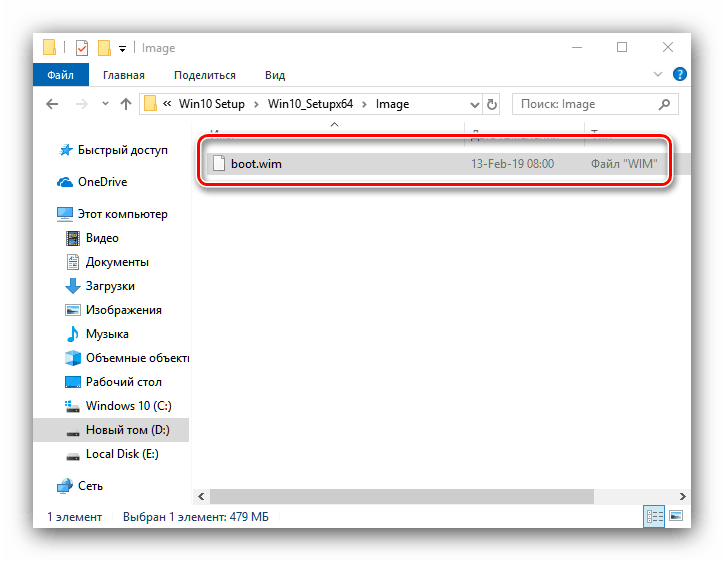
Task: Navigate to Win10_Setupx64 in the address bar
Action: 310,104
